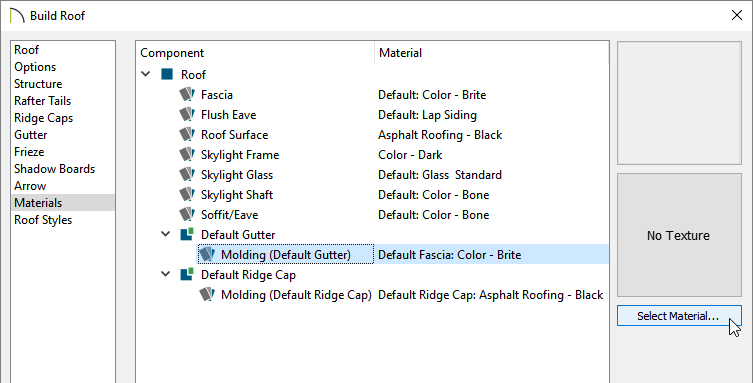Collapse the Default Ridge Cap node
This screenshot has height=383, width=753.
pos(166,275)
